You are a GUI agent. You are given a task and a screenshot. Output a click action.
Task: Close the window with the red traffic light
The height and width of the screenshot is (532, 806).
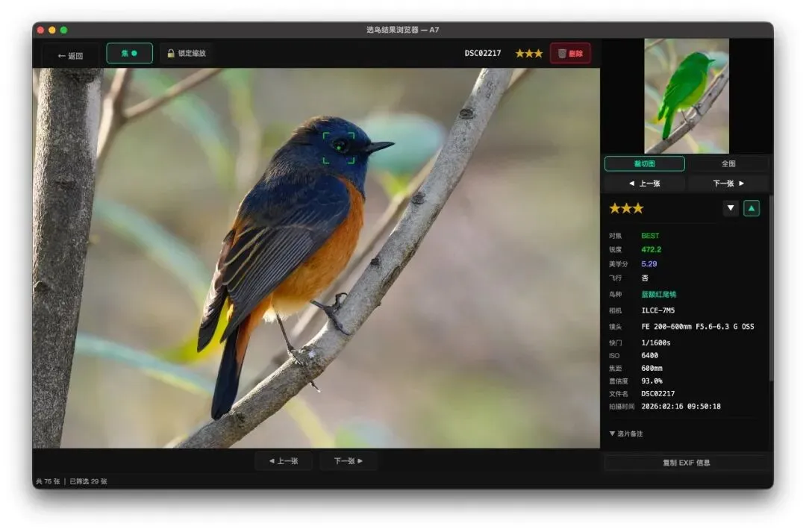pyautogui.click(x=40, y=30)
